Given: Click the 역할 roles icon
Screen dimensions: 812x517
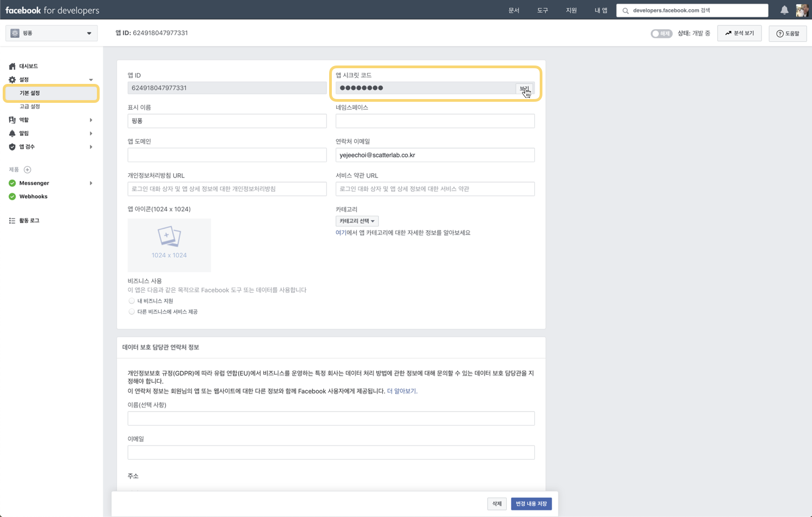Looking at the screenshot, I should (x=12, y=120).
